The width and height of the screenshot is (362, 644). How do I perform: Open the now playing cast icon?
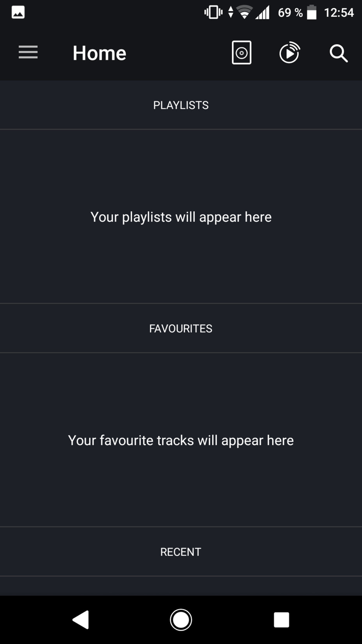289,53
